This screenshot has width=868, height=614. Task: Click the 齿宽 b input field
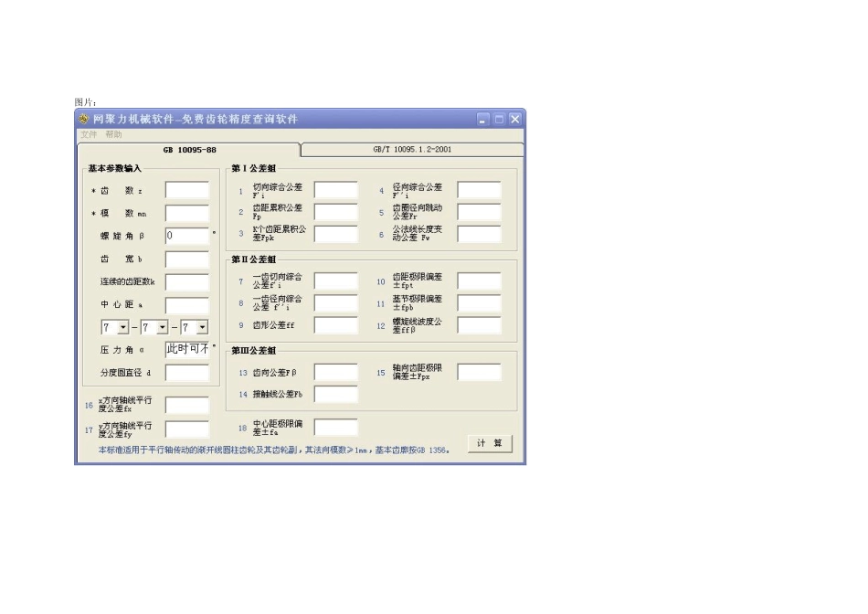(187, 259)
